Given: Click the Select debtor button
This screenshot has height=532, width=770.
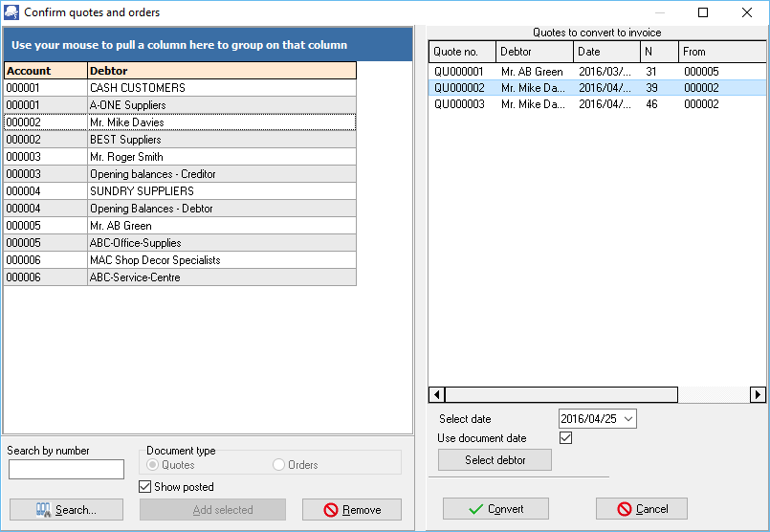Looking at the screenshot, I should coord(495,459).
